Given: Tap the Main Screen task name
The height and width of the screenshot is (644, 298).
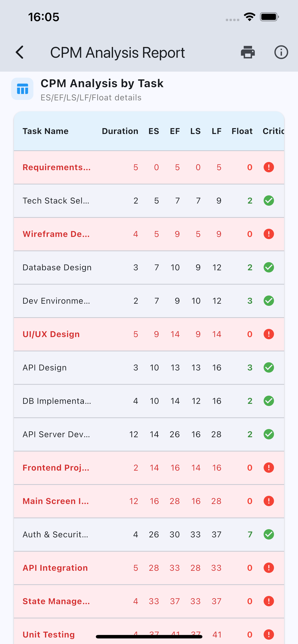Looking at the screenshot, I should (55, 501).
